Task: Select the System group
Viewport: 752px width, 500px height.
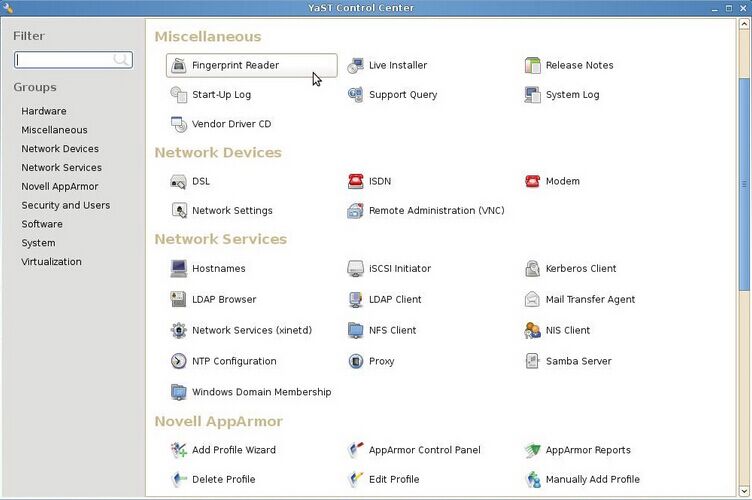Action: 38,243
